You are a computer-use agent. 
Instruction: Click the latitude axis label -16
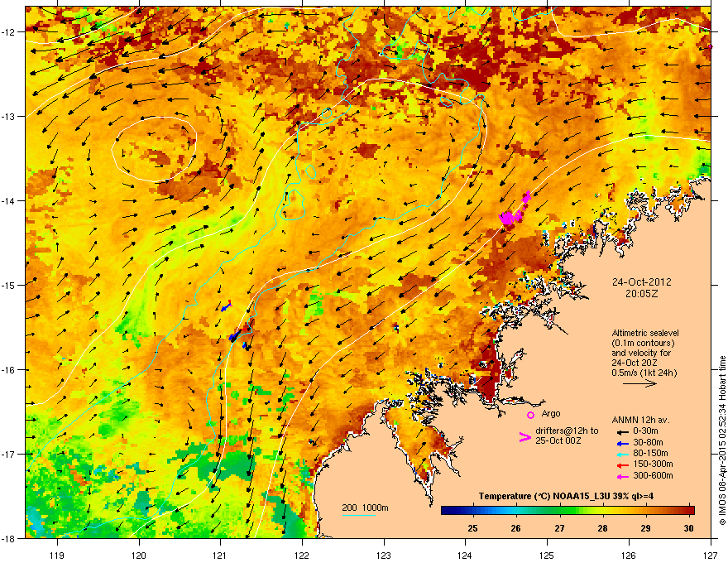(8, 370)
